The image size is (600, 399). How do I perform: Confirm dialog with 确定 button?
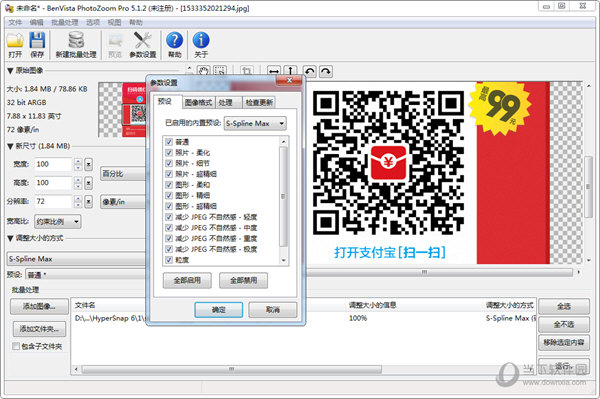coord(218,309)
